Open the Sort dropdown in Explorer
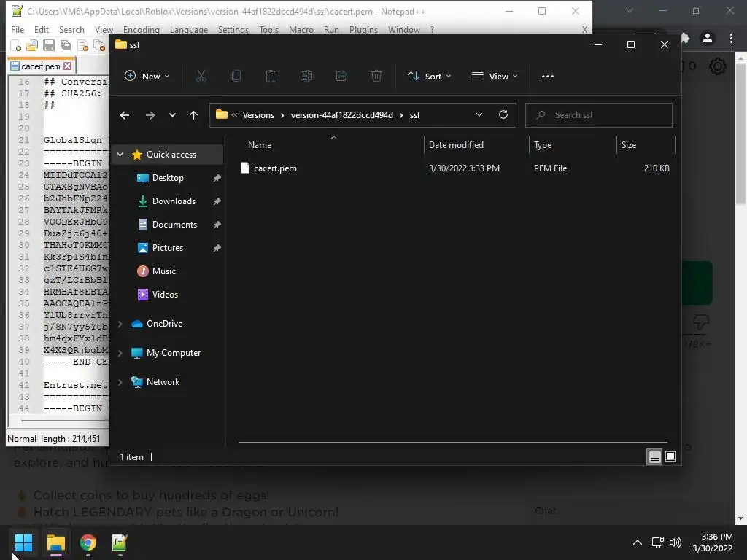 tap(429, 76)
